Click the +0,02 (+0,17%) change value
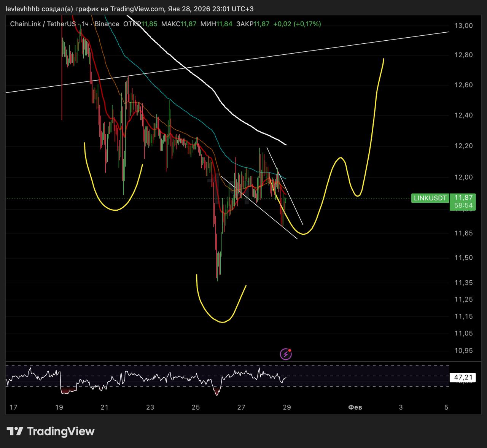Image resolution: width=487 pixels, height=448 pixels. [x=297, y=24]
